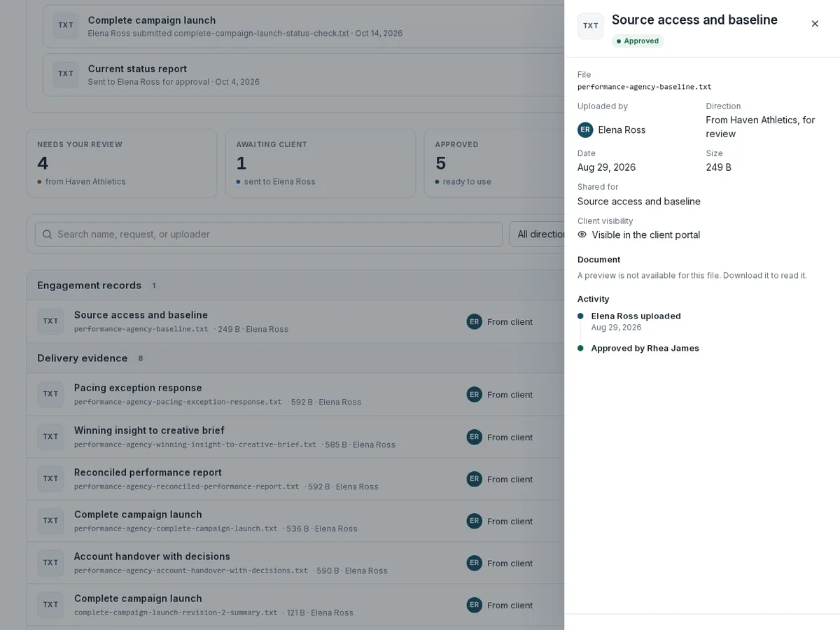
Task: Open the Needs your review card
Action: click(x=122, y=163)
